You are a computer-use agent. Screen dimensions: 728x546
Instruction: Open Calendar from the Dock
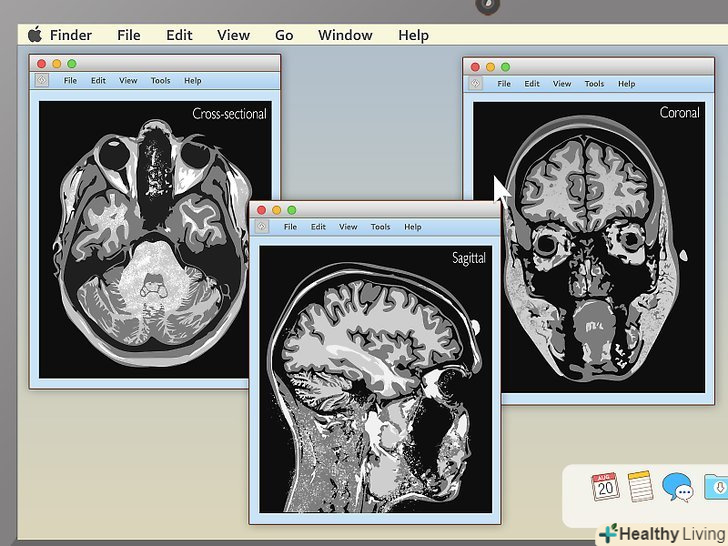[605, 486]
